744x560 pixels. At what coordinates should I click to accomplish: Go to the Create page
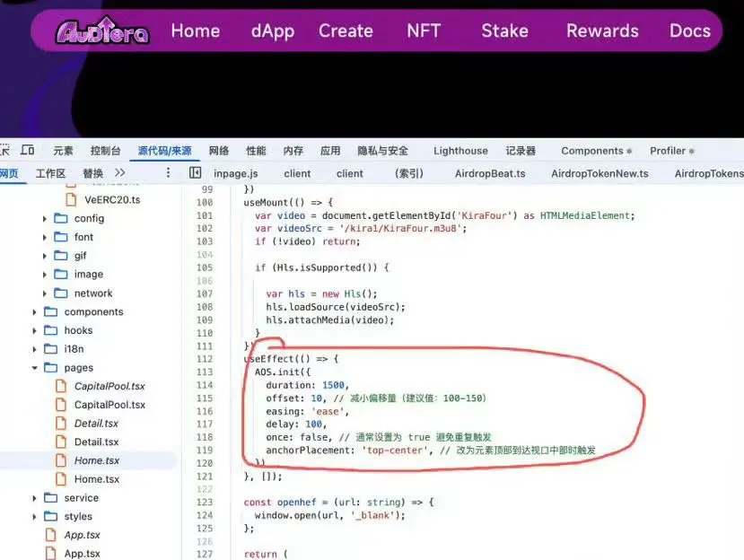click(346, 31)
